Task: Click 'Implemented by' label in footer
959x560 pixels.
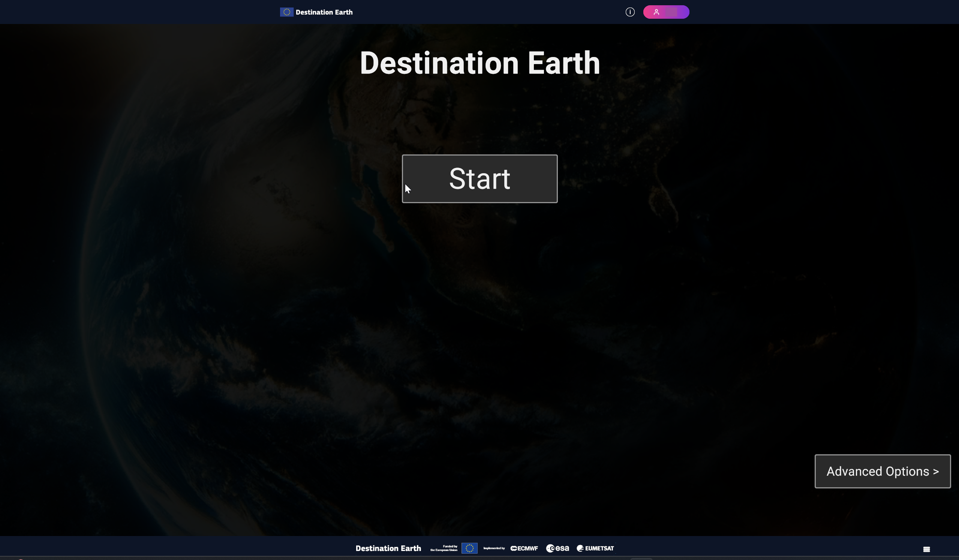Action: tap(494, 548)
